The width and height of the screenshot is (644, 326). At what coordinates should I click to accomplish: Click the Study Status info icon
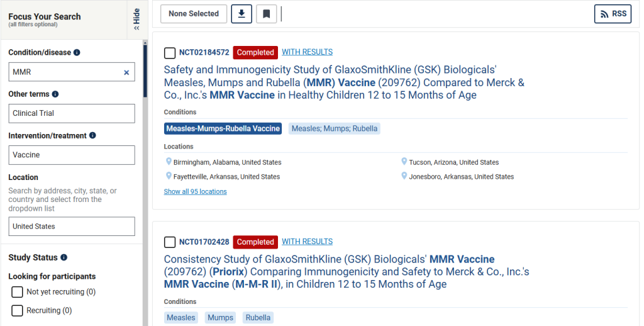click(64, 257)
